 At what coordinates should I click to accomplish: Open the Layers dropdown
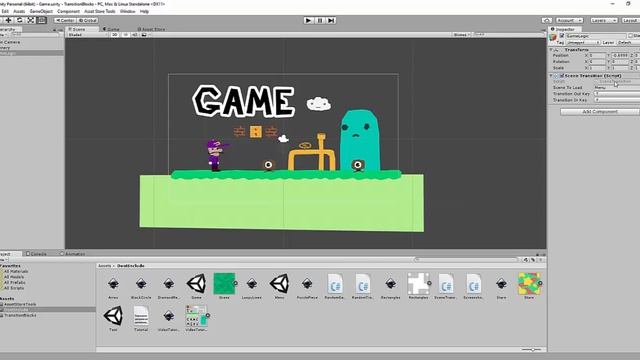[x=603, y=20]
